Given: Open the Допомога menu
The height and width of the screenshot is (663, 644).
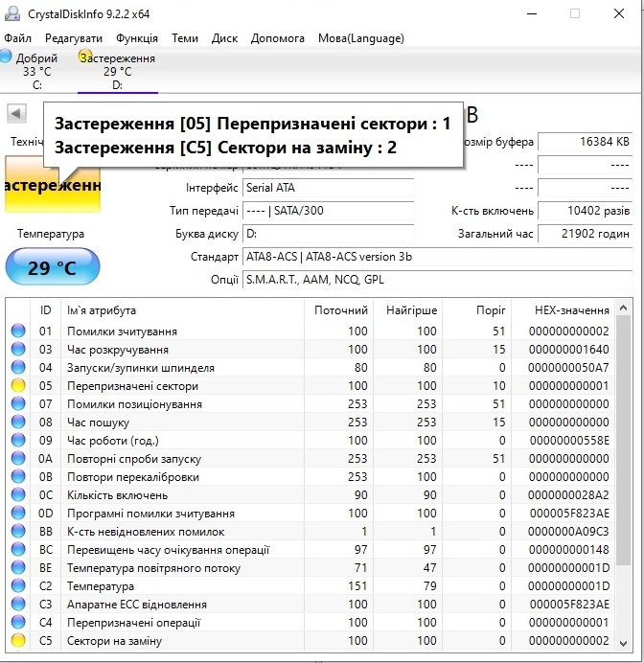Looking at the screenshot, I should [x=277, y=38].
